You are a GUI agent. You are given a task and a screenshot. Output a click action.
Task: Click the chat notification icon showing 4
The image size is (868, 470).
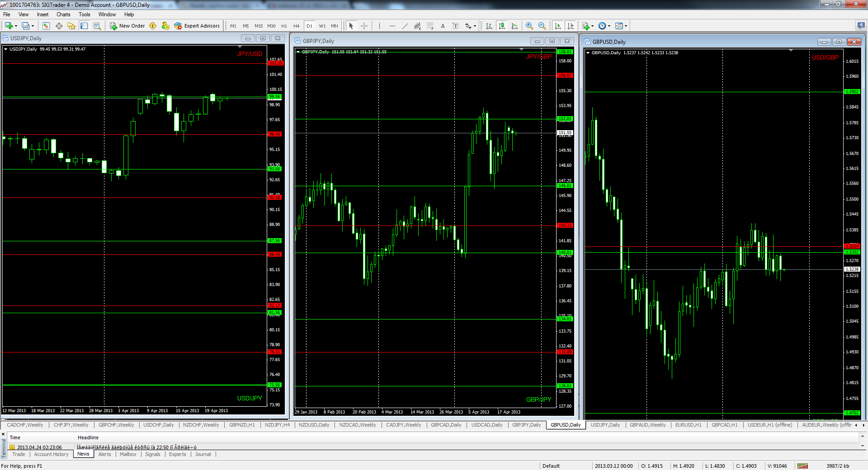pyautogui.click(x=861, y=25)
